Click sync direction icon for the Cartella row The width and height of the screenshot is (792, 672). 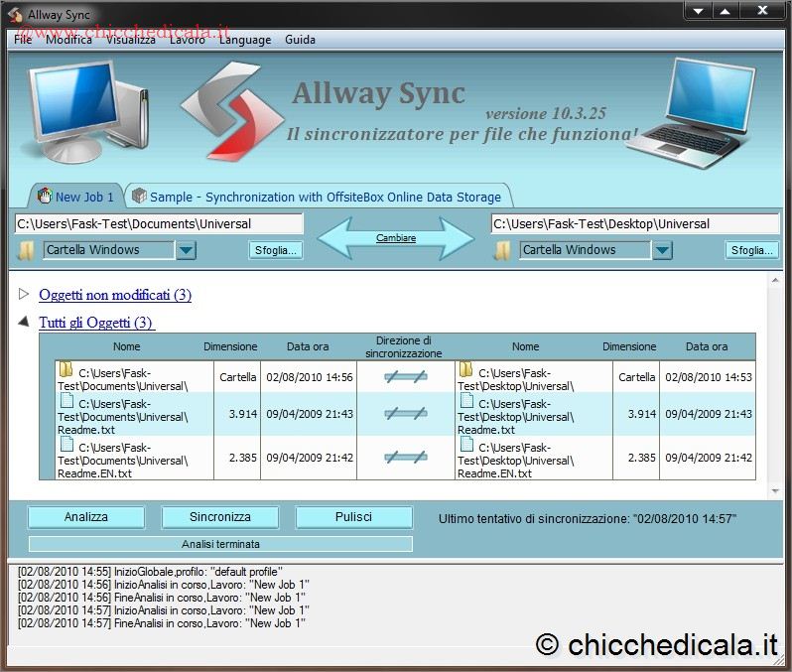coord(407,376)
